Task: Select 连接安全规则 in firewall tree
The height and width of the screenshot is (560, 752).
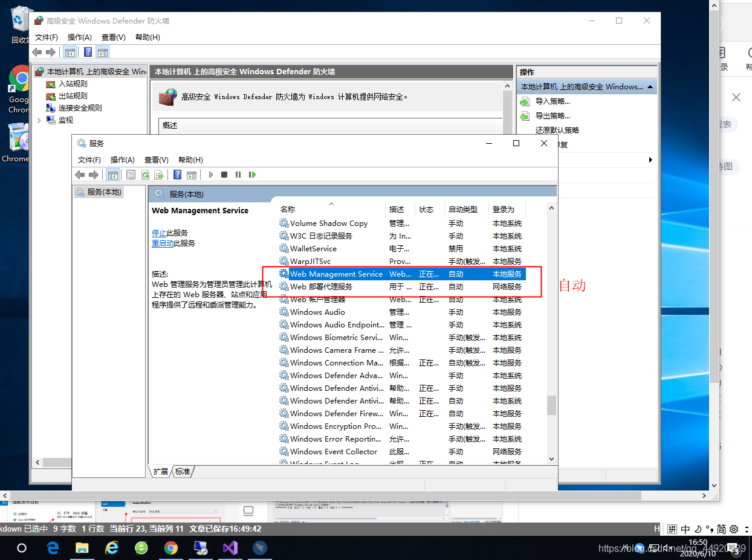Action: tap(80, 108)
